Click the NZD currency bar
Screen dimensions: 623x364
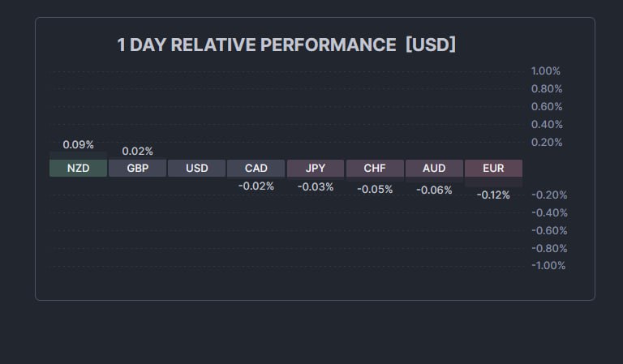pyautogui.click(x=78, y=169)
